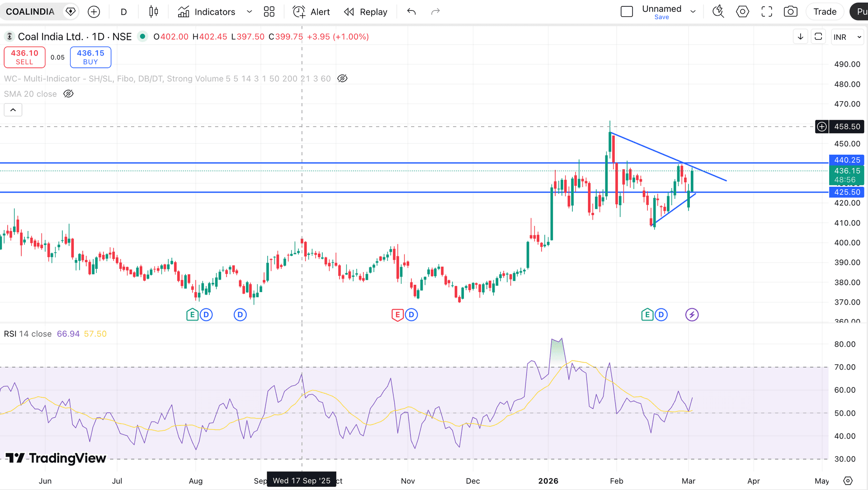The height and width of the screenshot is (490, 868).
Task: Click the purple lightning event marker in March
Action: click(692, 315)
